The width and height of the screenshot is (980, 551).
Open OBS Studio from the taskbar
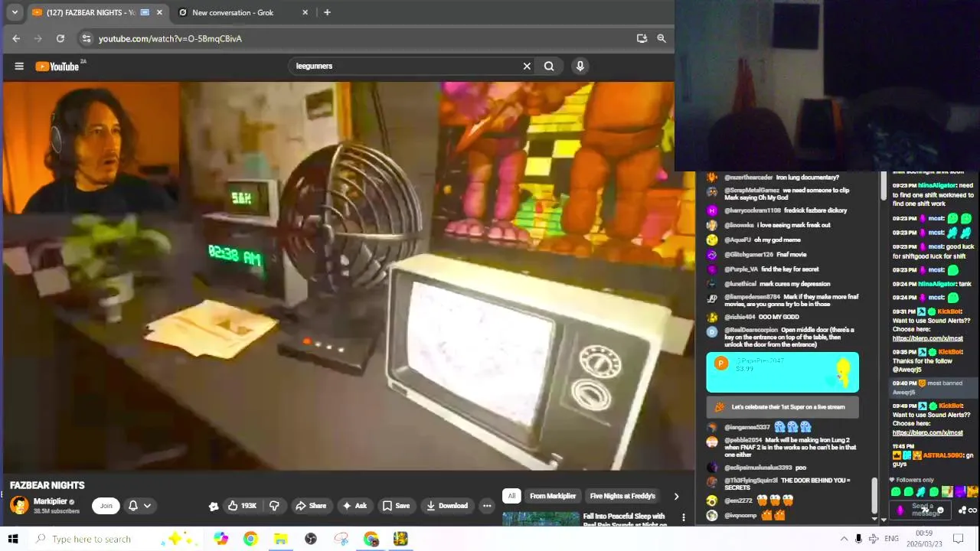[x=311, y=540]
